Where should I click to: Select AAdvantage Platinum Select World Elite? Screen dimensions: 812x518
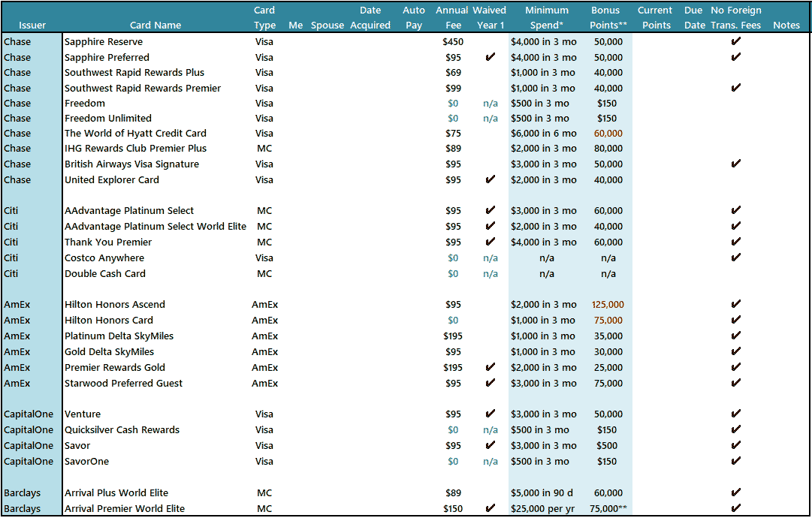coord(155,226)
